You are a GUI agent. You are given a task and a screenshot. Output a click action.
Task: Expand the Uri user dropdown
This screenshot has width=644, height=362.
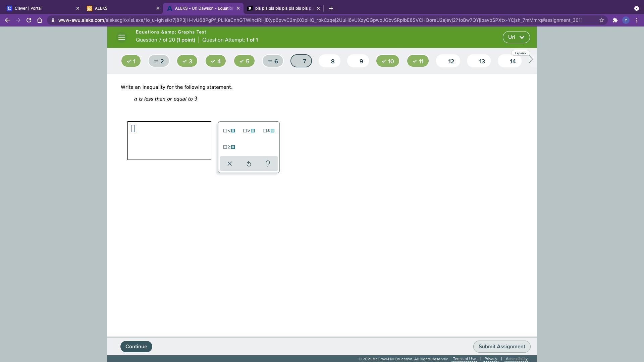tap(516, 38)
